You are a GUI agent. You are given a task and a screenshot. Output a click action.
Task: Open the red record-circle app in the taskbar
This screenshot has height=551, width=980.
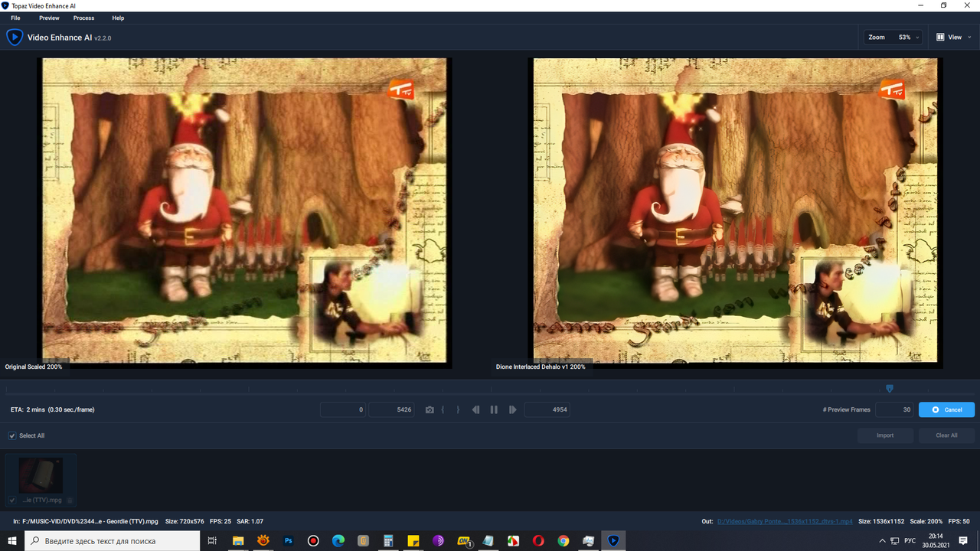coord(313,540)
